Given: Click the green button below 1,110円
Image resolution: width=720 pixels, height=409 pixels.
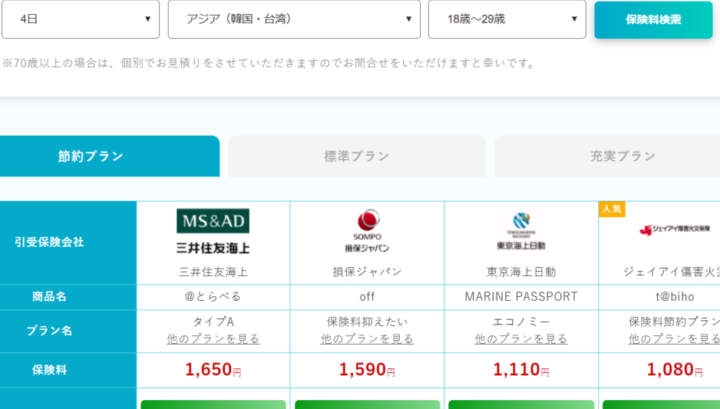Looking at the screenshot, I should 521,404.
